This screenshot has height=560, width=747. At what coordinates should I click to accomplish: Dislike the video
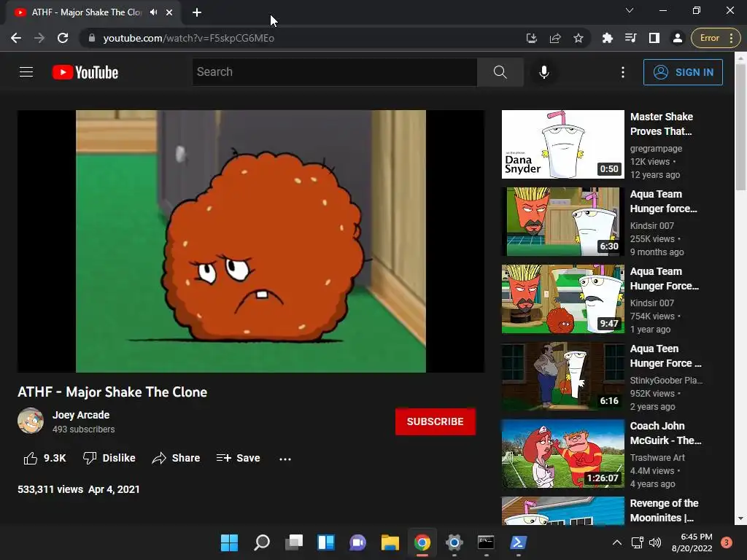click(109, 458)
